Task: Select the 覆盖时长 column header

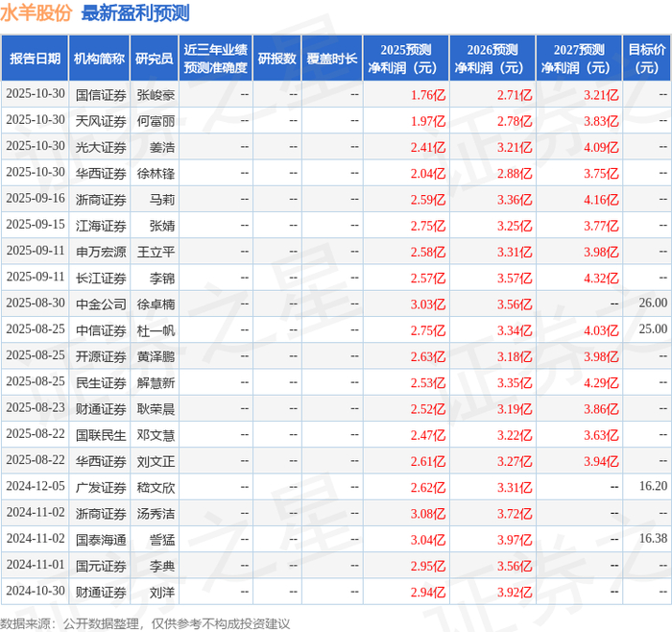Action: coord(332,59)
